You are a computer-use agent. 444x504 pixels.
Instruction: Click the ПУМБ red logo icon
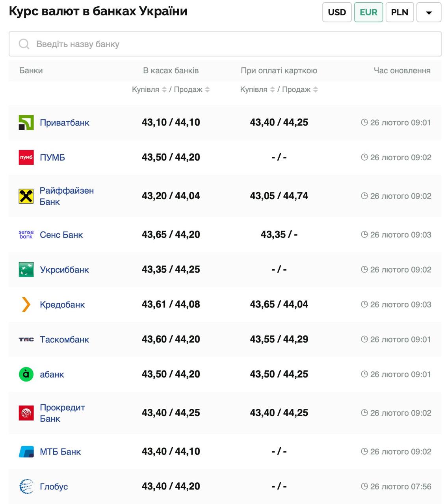point(26,157)
